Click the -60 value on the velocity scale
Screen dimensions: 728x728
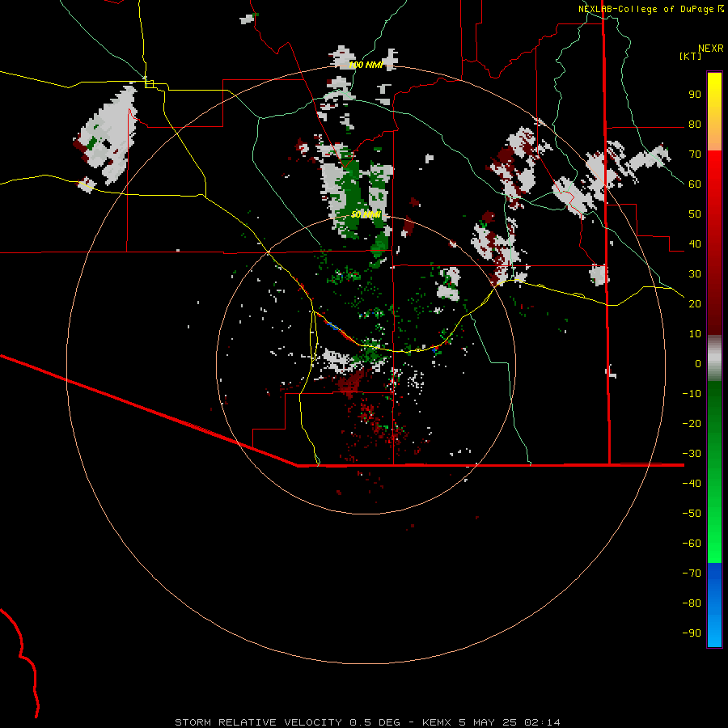(x=692, y=544)
